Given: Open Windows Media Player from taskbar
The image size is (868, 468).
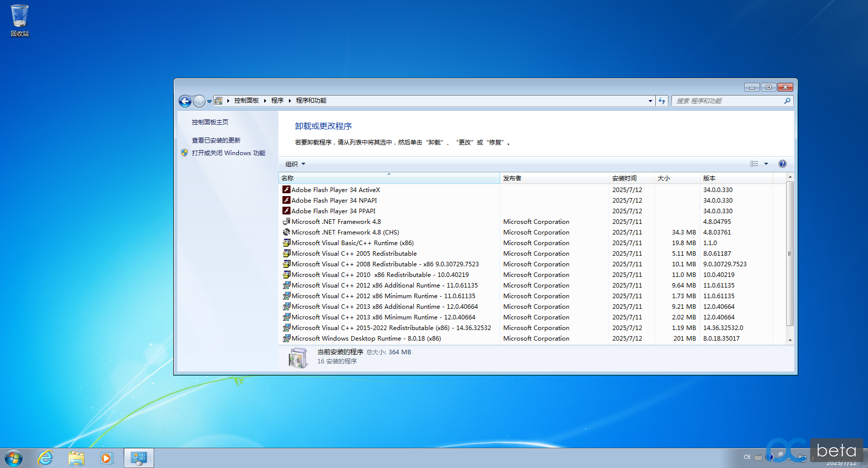Looking at the screenshot, I should point(107,458).
